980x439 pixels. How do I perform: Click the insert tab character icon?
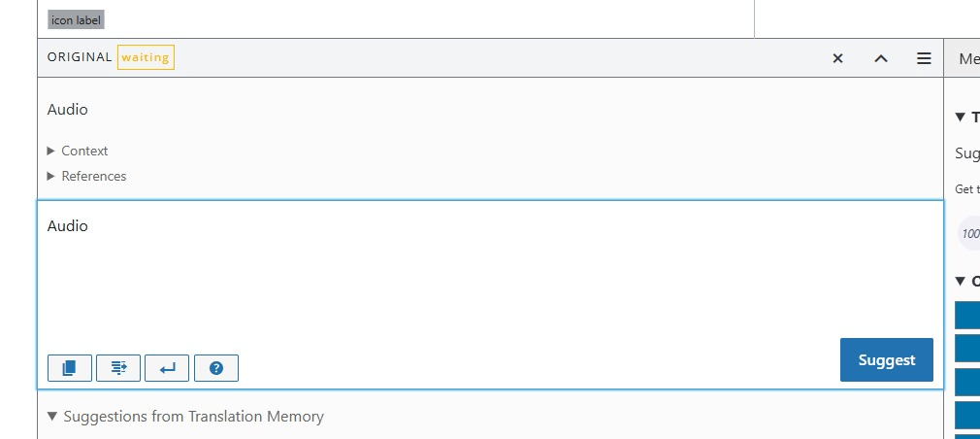point(118,368)
